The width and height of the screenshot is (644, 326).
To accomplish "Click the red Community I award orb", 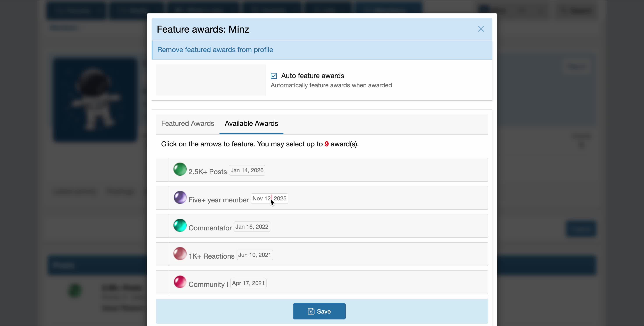I will tap(180, 282).
